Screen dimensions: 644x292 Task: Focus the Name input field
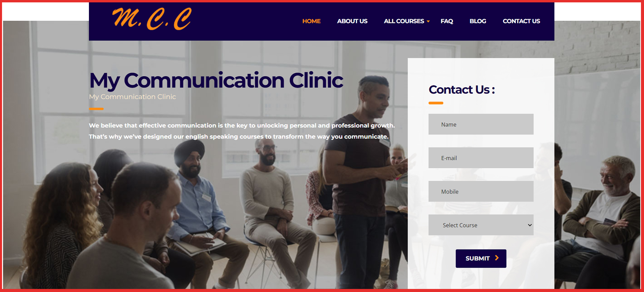click(481, 124)
